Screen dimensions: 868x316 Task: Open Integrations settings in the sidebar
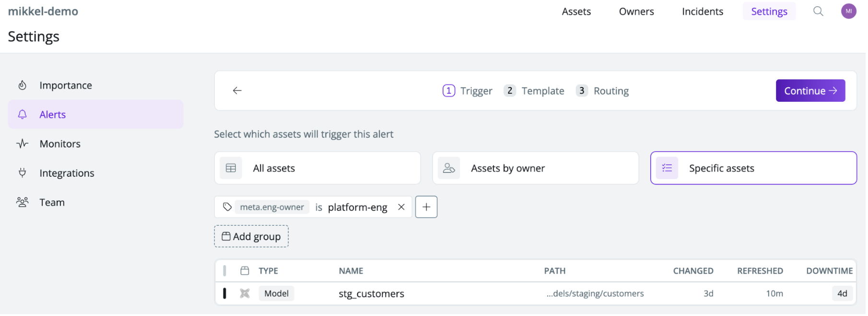point(67,173)
